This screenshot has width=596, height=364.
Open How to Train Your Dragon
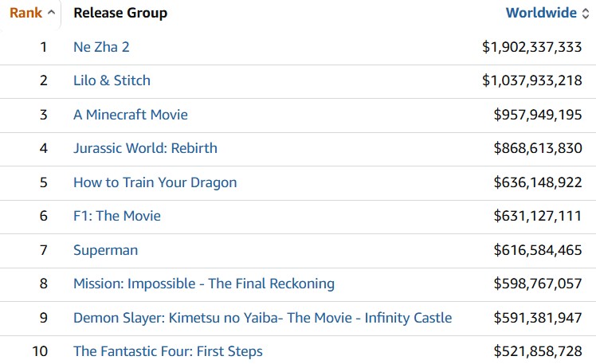(x=155, y=182)
